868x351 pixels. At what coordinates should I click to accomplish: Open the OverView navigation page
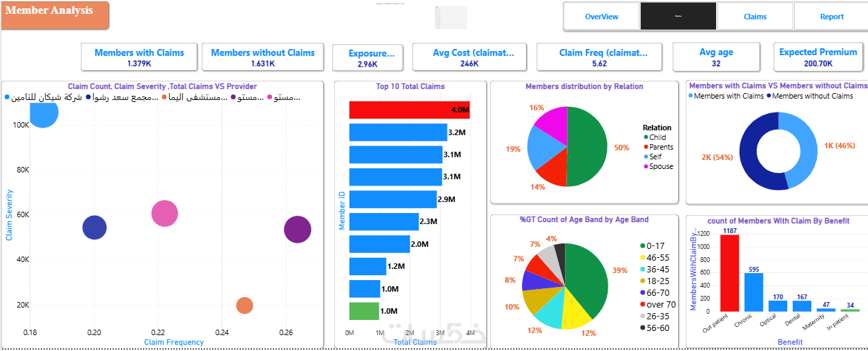point(601,17)
